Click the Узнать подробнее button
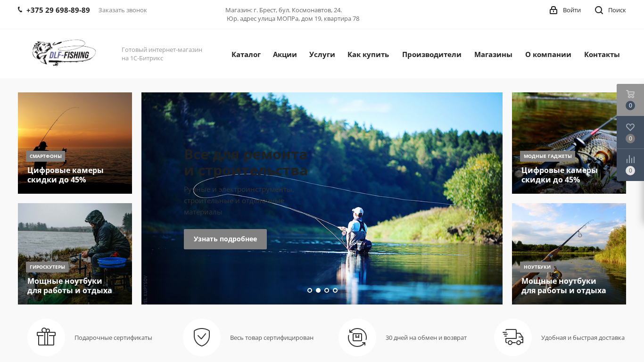 tap(225, 239)
